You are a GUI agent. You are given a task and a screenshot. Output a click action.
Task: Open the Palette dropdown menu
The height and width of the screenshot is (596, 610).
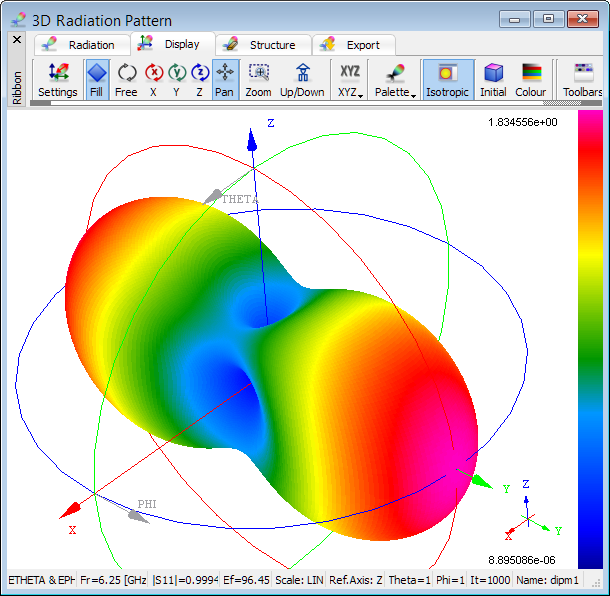pyautogui.click(x=394, y=79)
